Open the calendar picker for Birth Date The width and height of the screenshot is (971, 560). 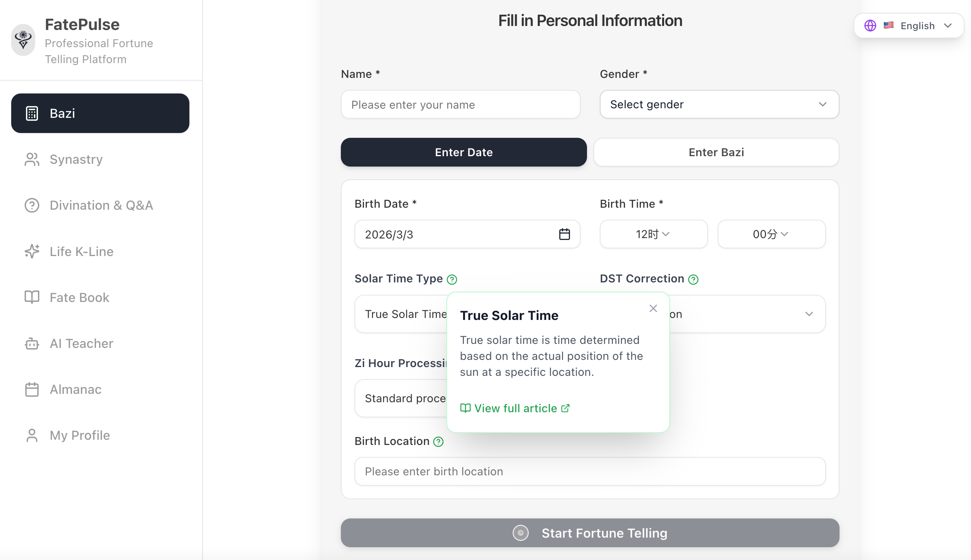click(x=564, y=234)
